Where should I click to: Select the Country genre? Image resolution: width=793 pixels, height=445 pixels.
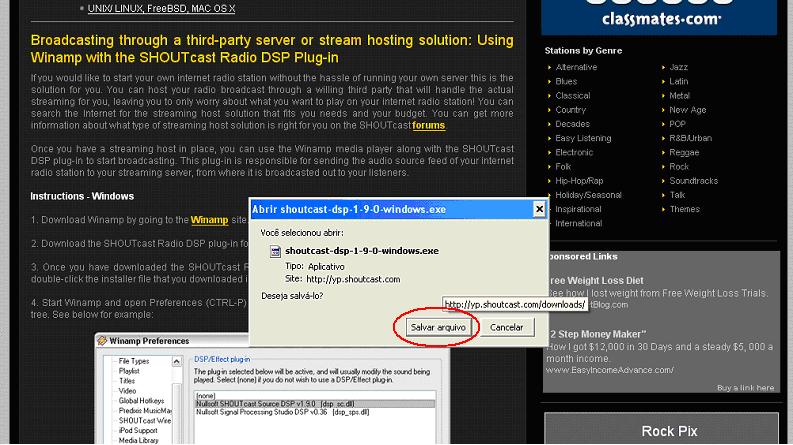tap(570, 109)
